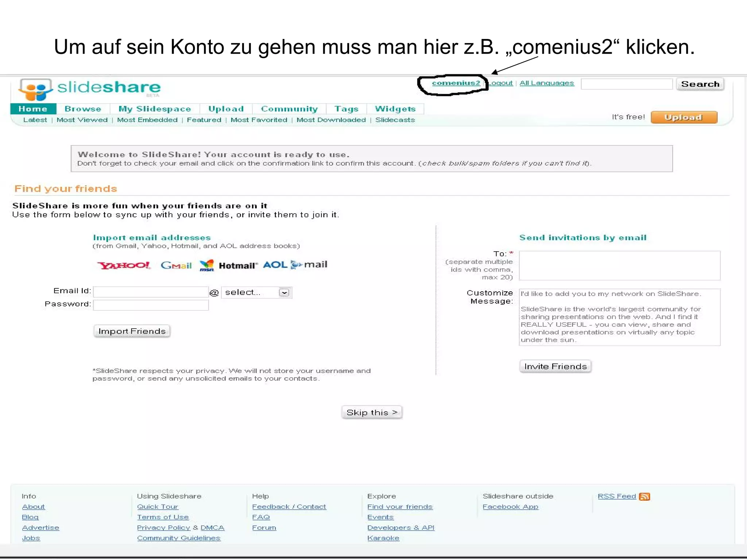747x560 pixels.
Task: Click the comenius2 account link
Action: point(456,83)
